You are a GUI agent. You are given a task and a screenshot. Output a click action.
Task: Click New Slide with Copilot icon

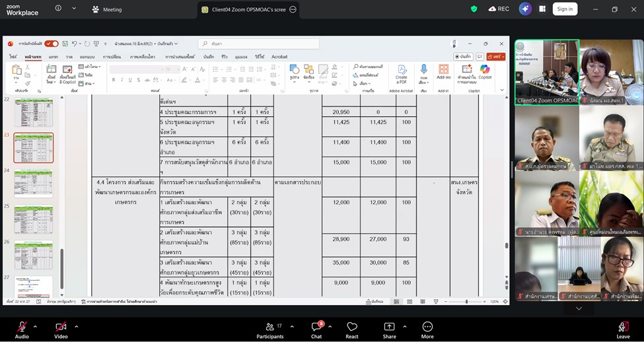tap(67, 69)
